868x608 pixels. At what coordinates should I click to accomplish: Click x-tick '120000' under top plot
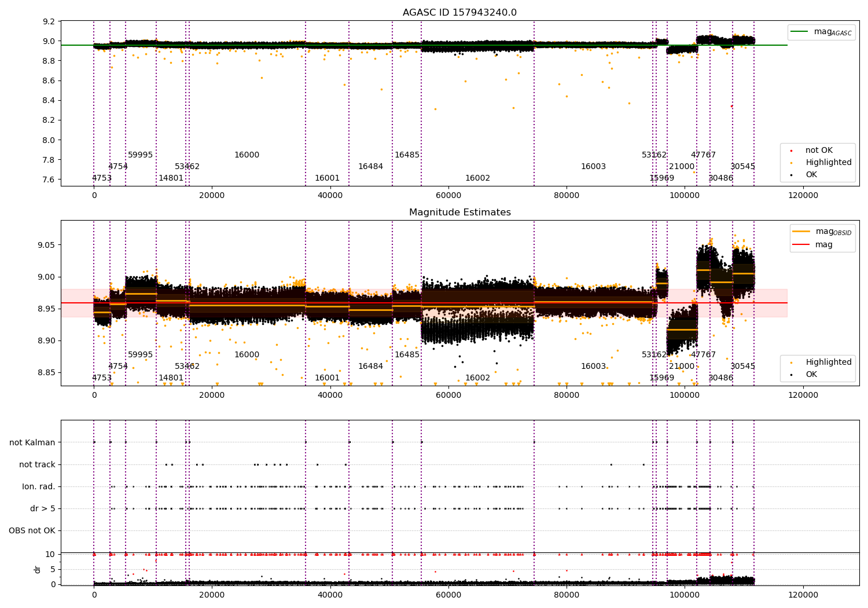pos(803,196)
